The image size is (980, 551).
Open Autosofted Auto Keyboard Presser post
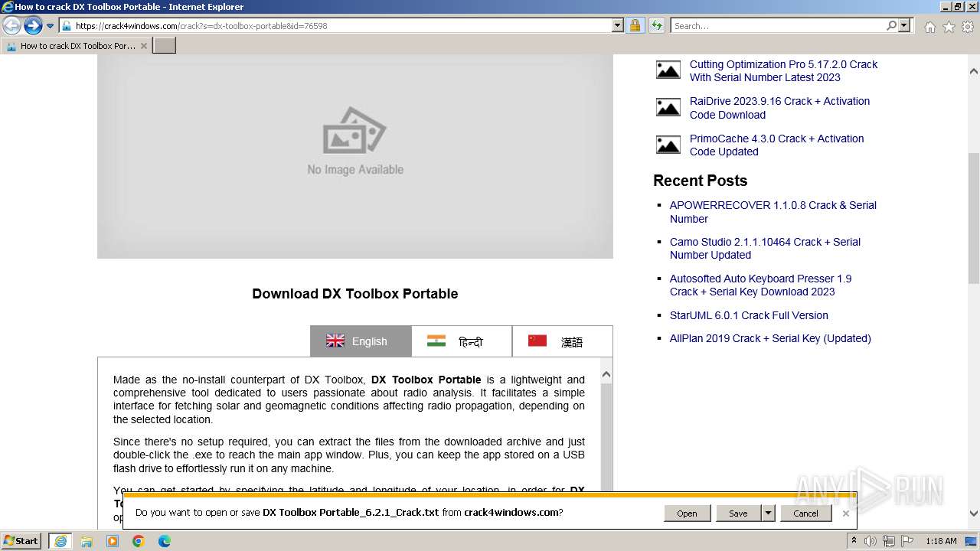coord(760,285)
